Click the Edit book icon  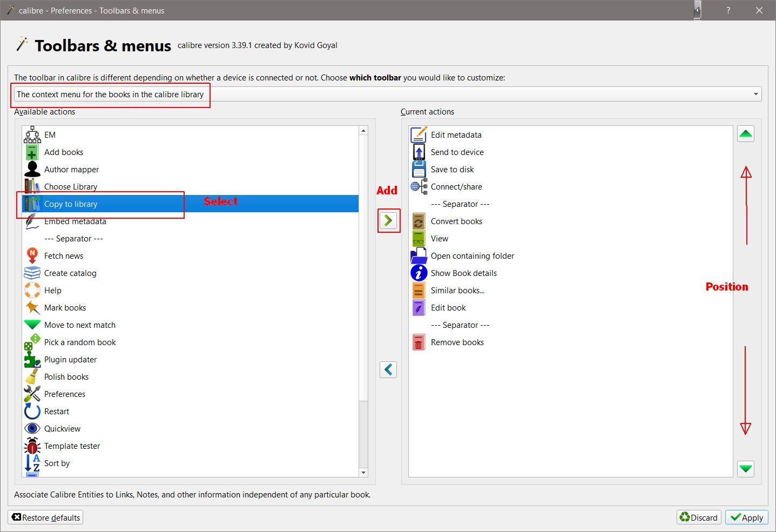419,307
